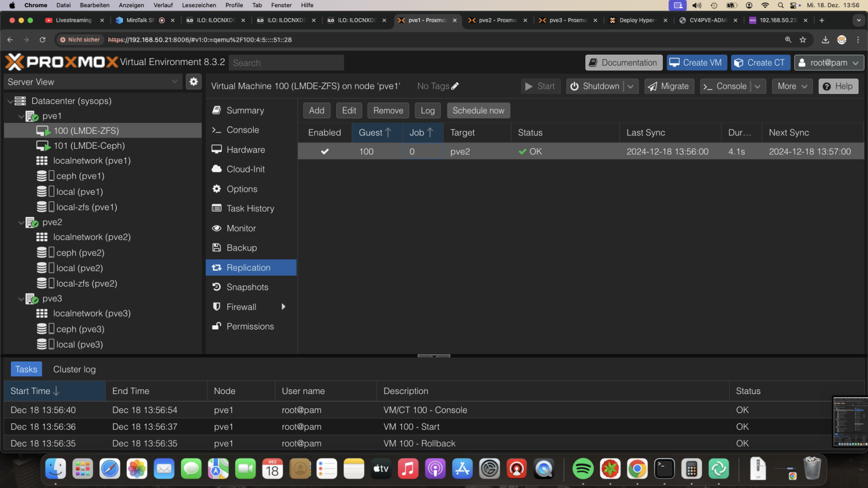This screenshot has height=488, width=868.
Task: Click browser address bar URL
Action: (x=200, y=40)
